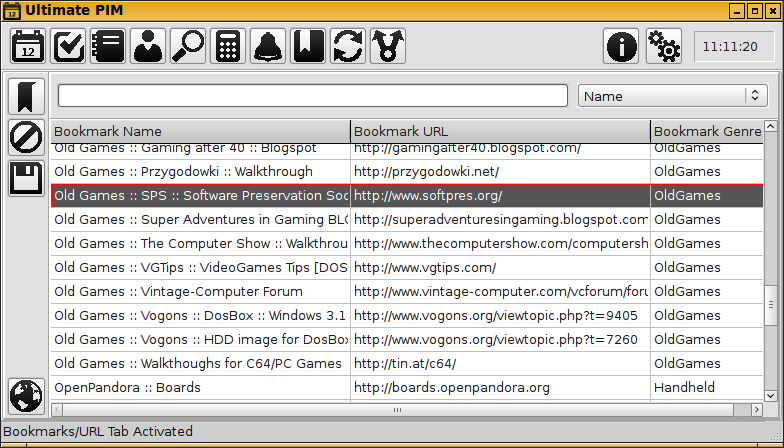
Task: Click the horizontal scrollbar thumb under table
Action: click(x=397, y=410)
